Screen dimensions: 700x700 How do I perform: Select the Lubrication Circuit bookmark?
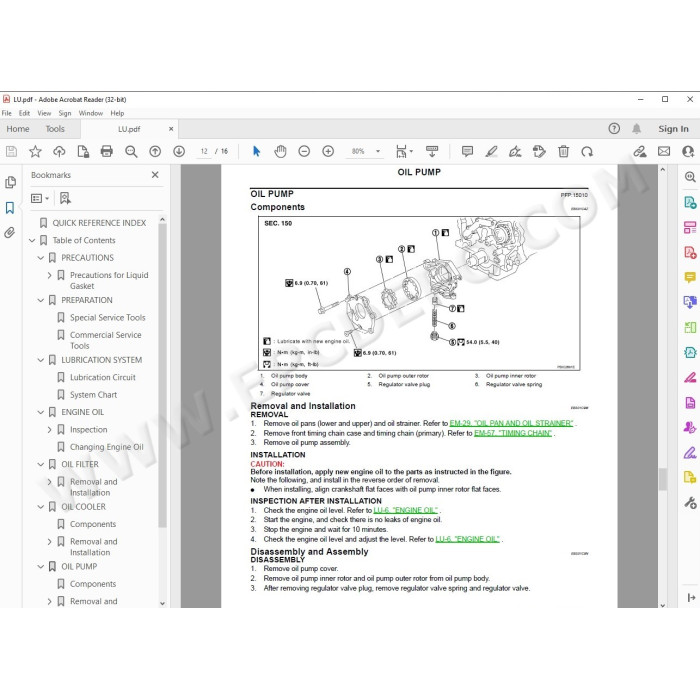click(x=103, y=377)
